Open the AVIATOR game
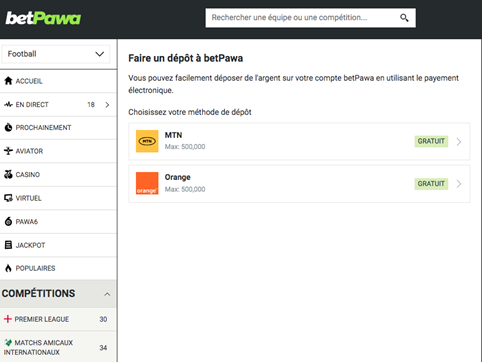Image resolution: width=482 pixels, height=362 pixels. pos(58,151)
